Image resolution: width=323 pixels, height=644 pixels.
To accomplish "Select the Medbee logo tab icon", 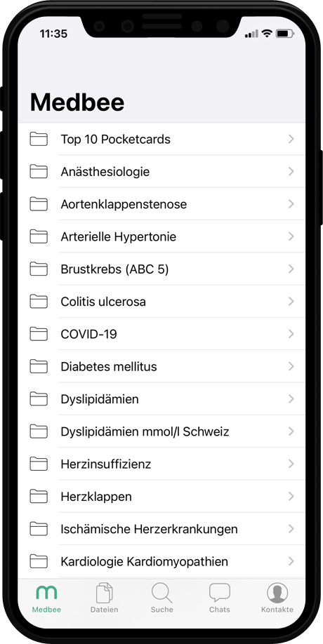I will tap(46, 593).
